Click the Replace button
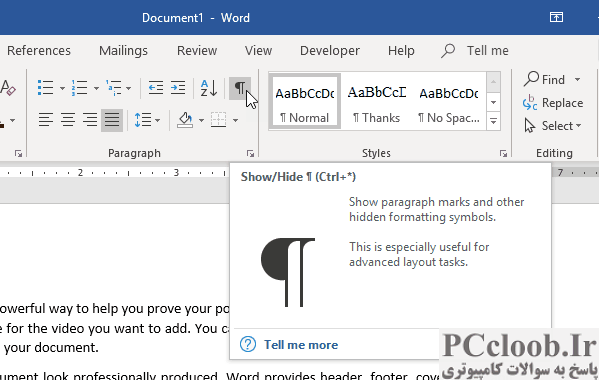Viewport: 599px width, 380px height. click(x=552, y=103)
